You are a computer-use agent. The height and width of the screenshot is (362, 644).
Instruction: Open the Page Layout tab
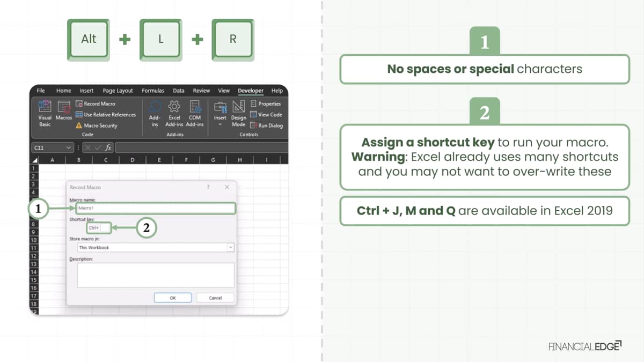[118, 91]
